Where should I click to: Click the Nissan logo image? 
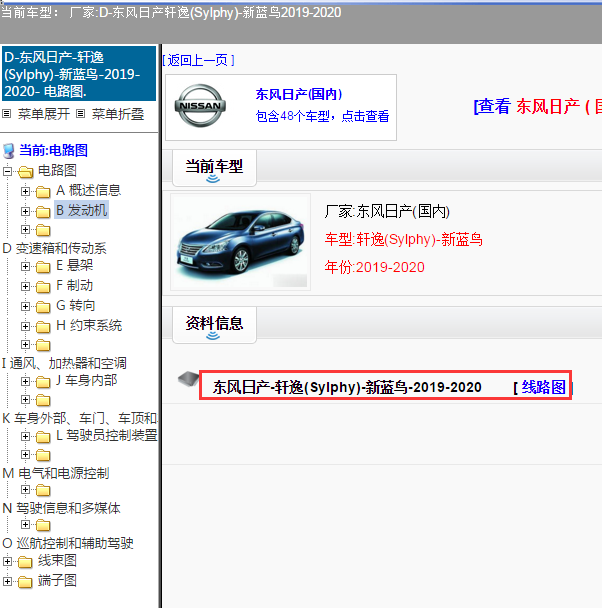(x=200, y=105)
